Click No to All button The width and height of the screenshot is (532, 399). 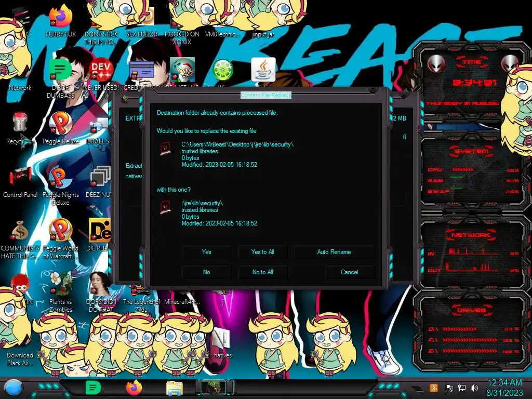(x=262, y=272)
